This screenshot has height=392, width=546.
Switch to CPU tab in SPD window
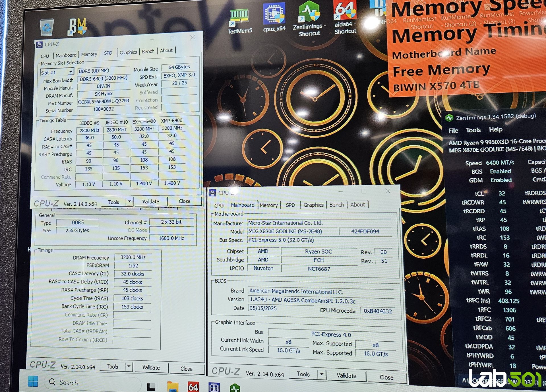[45, 56]
